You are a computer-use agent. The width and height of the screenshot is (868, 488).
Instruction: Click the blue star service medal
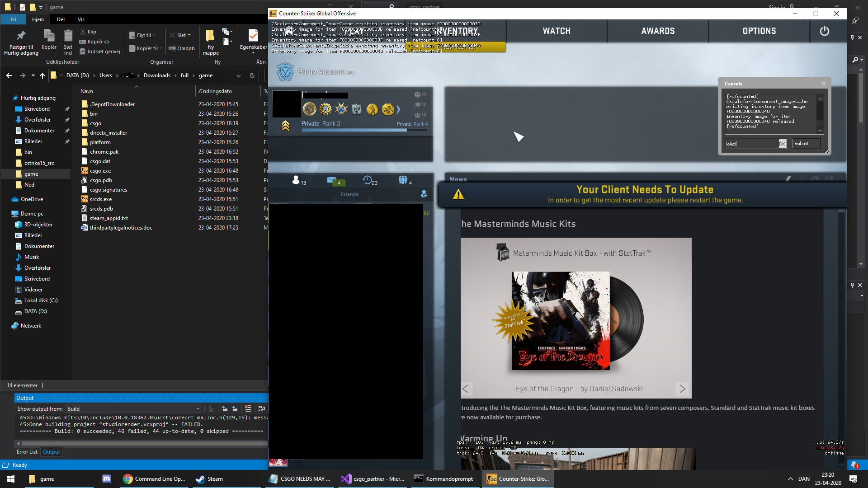click(x=341, y=109)
